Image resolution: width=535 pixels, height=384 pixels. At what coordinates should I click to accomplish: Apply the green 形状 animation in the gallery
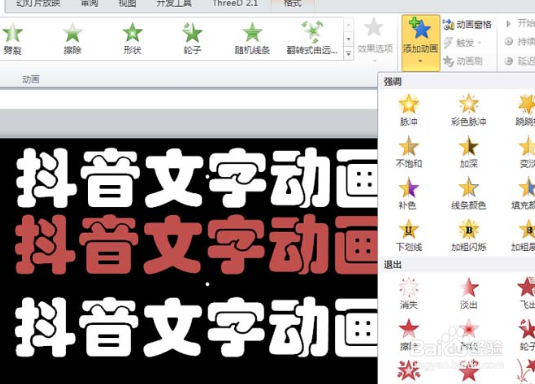coord(132,39)
